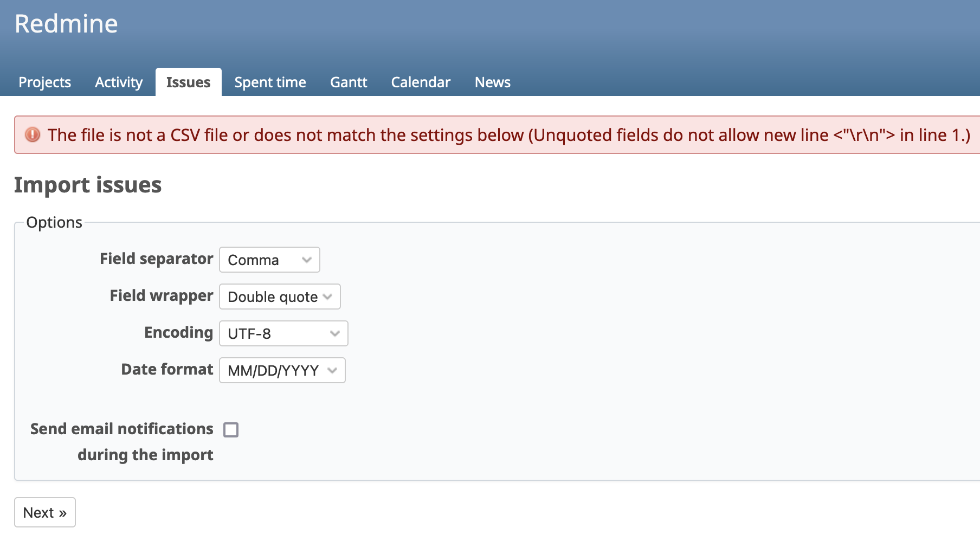Click the Field wrapper dropdown chevron arrow
980x541 pixels.
click(x=327, y=297)
